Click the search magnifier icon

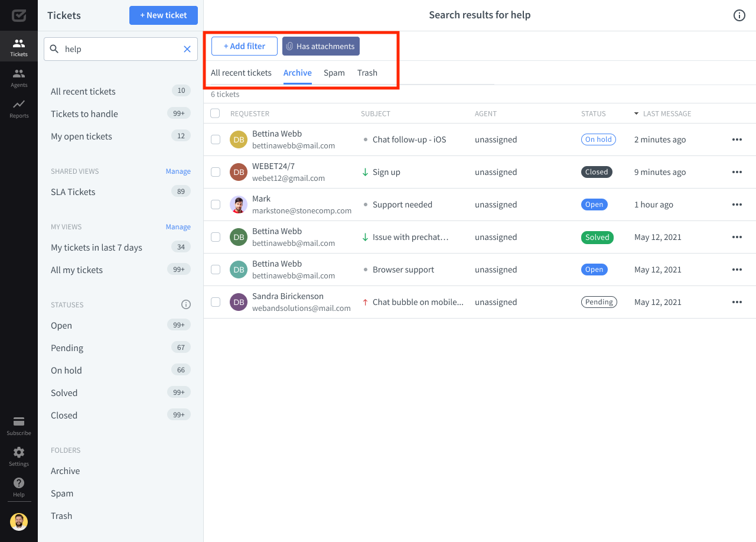pos(54,49)
